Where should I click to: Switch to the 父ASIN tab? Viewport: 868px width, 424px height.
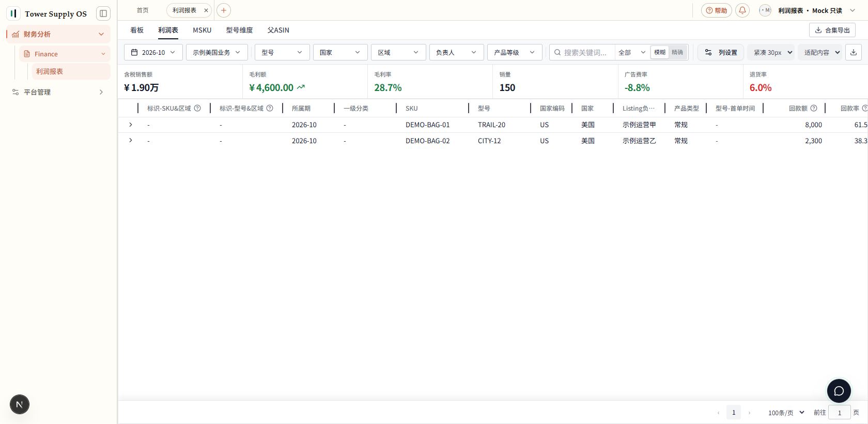(278, 30)
